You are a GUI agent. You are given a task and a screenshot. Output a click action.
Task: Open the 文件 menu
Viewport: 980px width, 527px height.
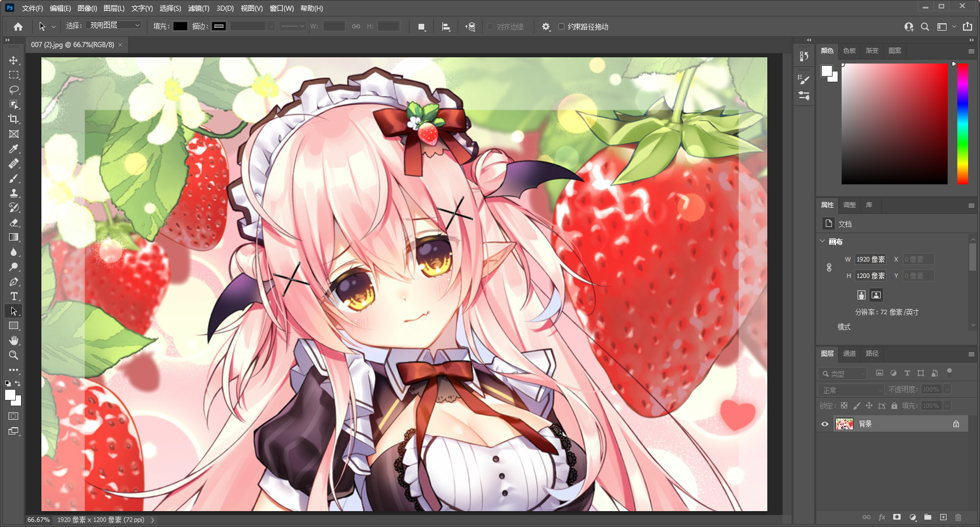pos(32,8)
